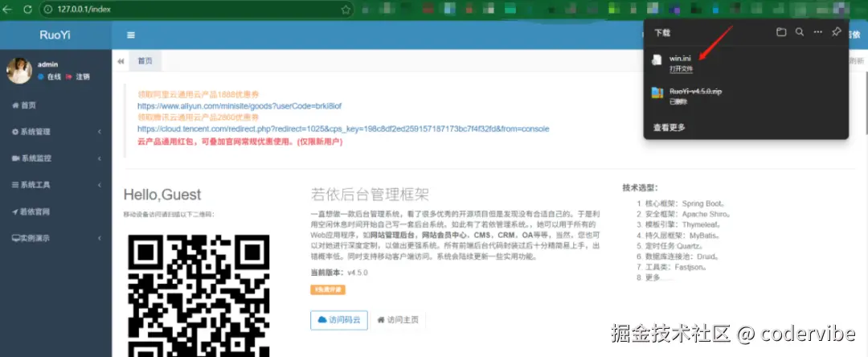Open 查看更多 in downloads panel

(x=669, y=127)
